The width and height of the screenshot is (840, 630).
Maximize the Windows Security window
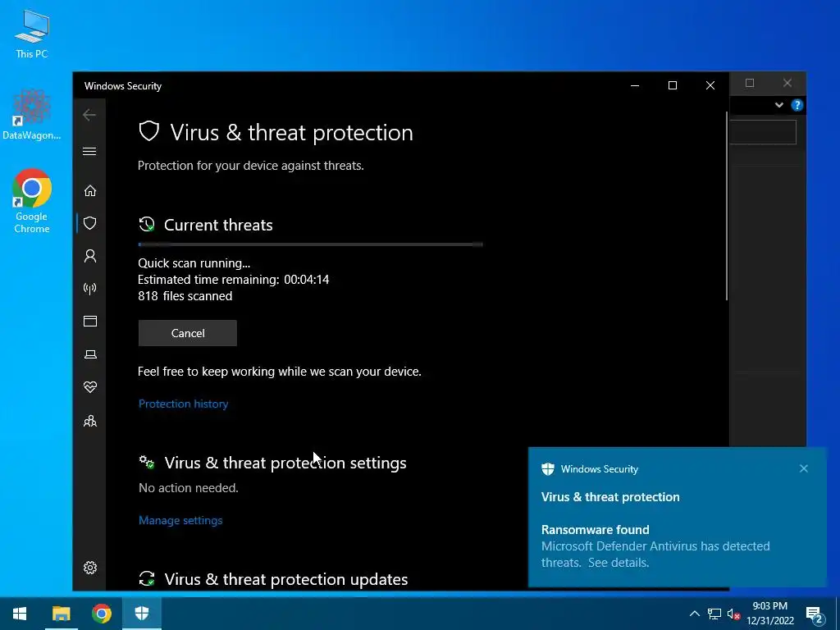coord(673,85)
